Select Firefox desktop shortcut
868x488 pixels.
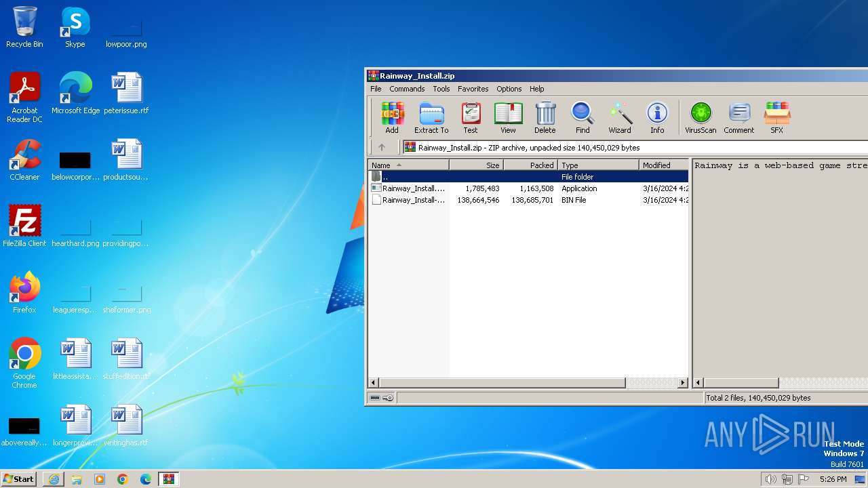point(24,293)
